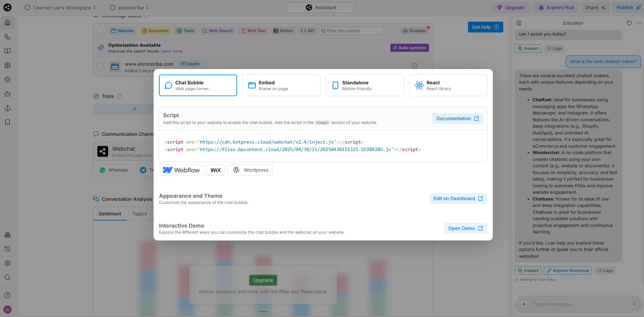Select the Embed iframe option

(281, 85)
